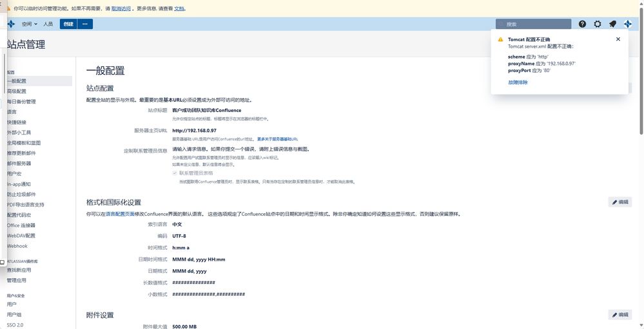Open the 语言配置页面 link
The image size is (644, 329).
coord(120,214)
